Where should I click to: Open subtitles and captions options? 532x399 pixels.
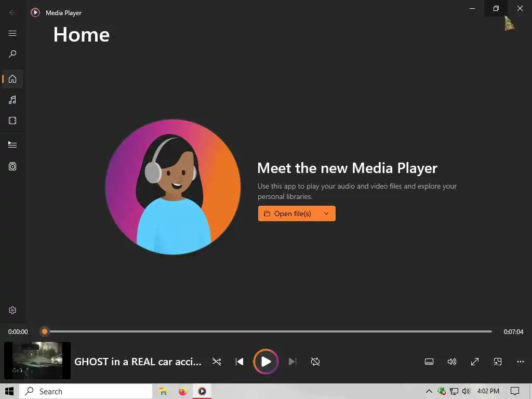click(429, 362)
